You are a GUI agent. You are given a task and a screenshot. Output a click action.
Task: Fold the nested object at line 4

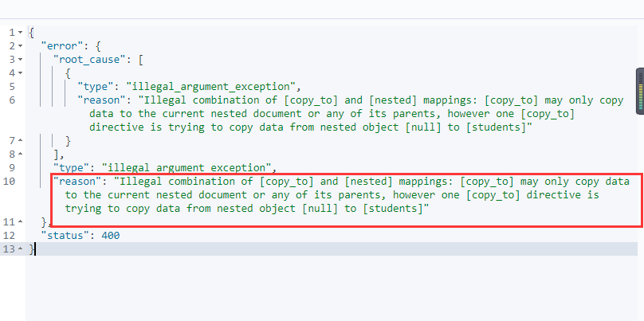click(20, 73)
